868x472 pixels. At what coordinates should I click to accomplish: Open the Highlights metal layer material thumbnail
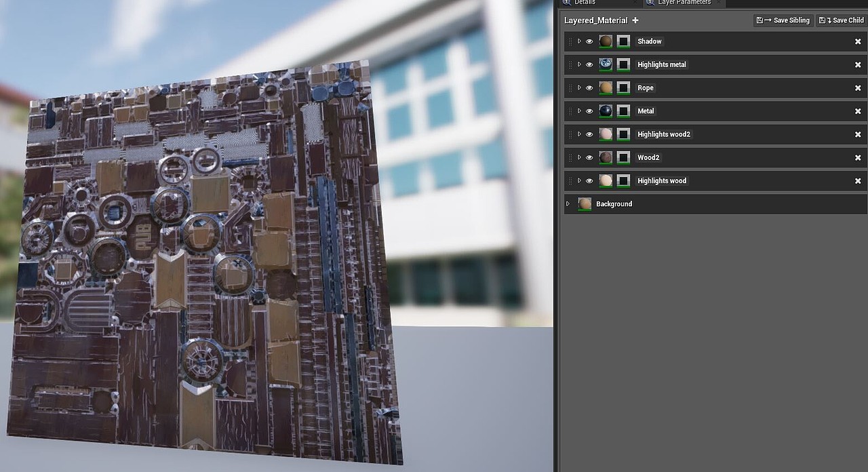point(606,64)
